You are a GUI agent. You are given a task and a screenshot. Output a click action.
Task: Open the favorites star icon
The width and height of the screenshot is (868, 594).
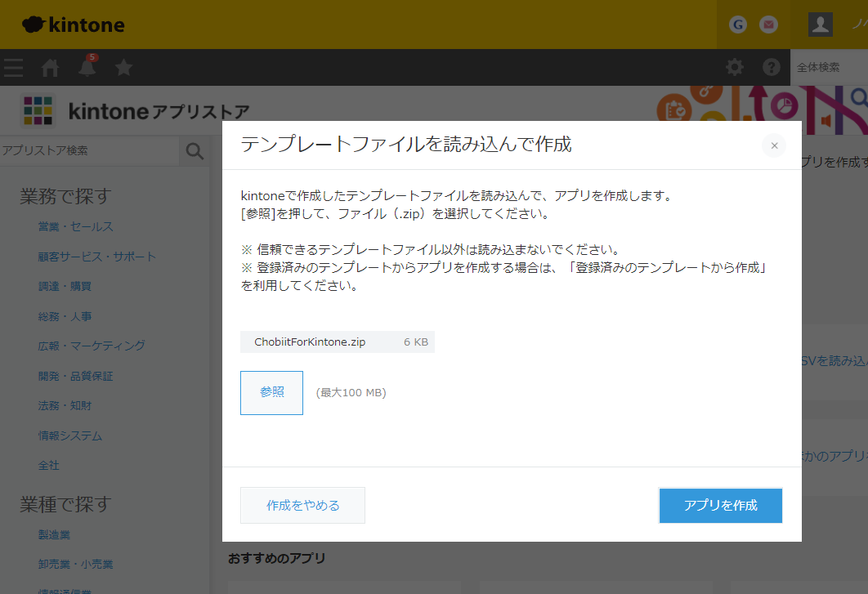[123, 68]
